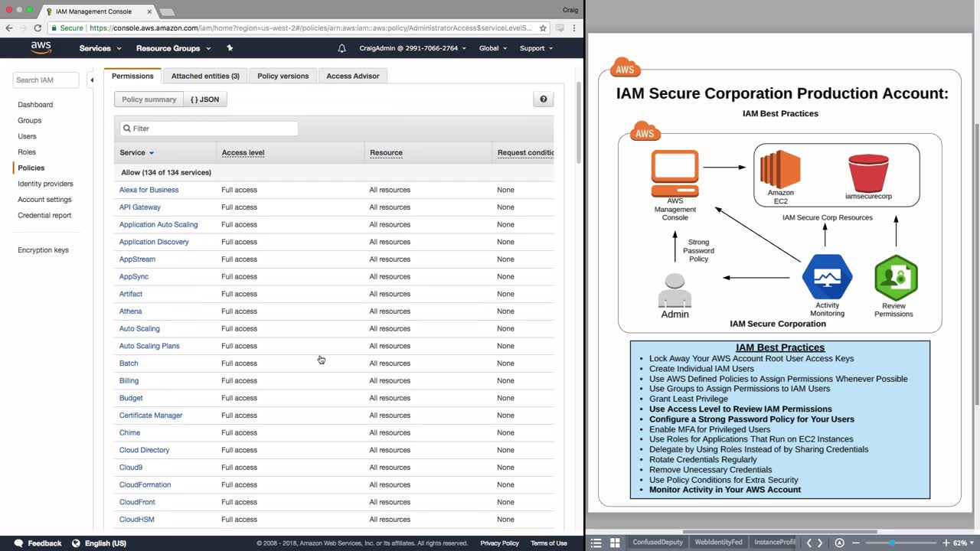This screenshot has width=980, height=551.
Task: Open the CraigAdmin account dropdown
Action: (x=413, y=48)
